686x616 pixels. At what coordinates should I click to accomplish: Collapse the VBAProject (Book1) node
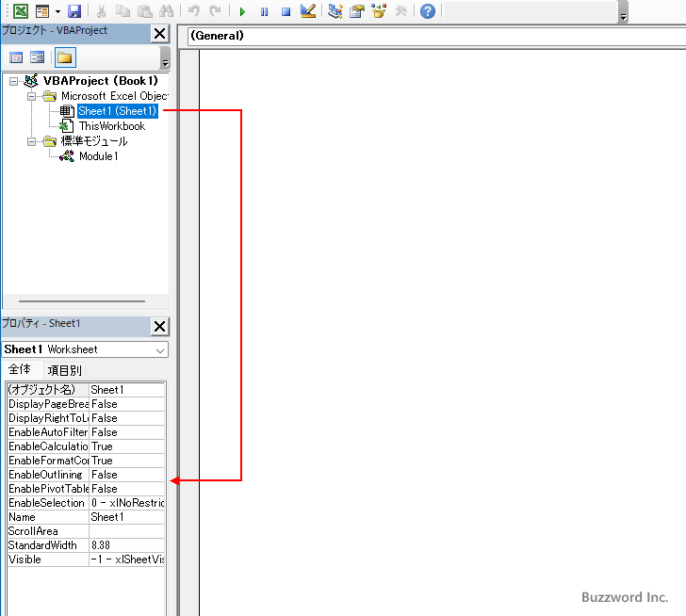13,81
